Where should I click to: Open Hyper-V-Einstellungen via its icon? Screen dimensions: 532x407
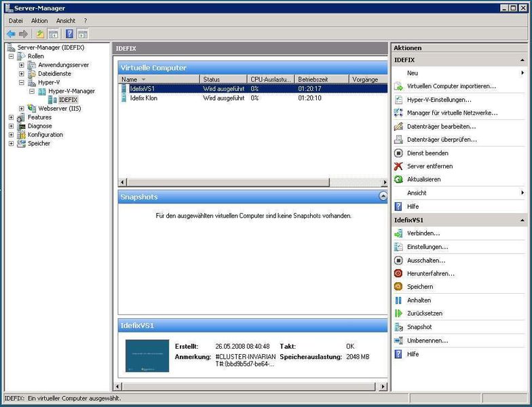click(398, 100)
